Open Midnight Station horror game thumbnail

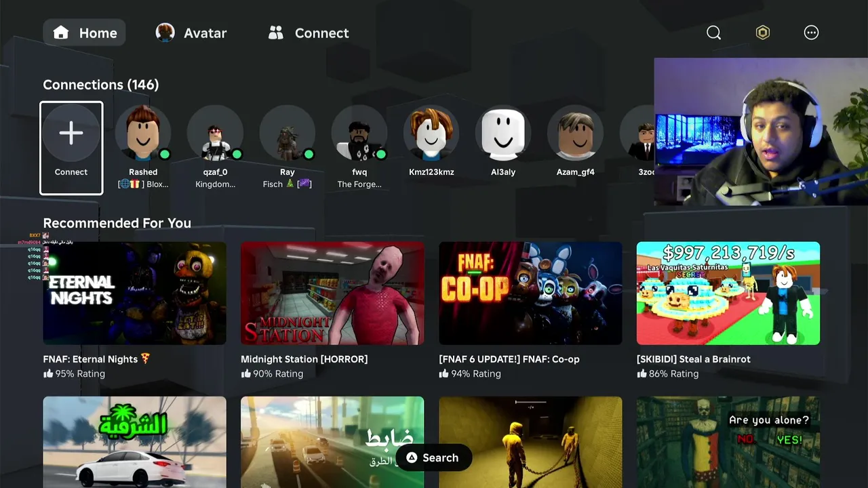click(x=332, y=293)
